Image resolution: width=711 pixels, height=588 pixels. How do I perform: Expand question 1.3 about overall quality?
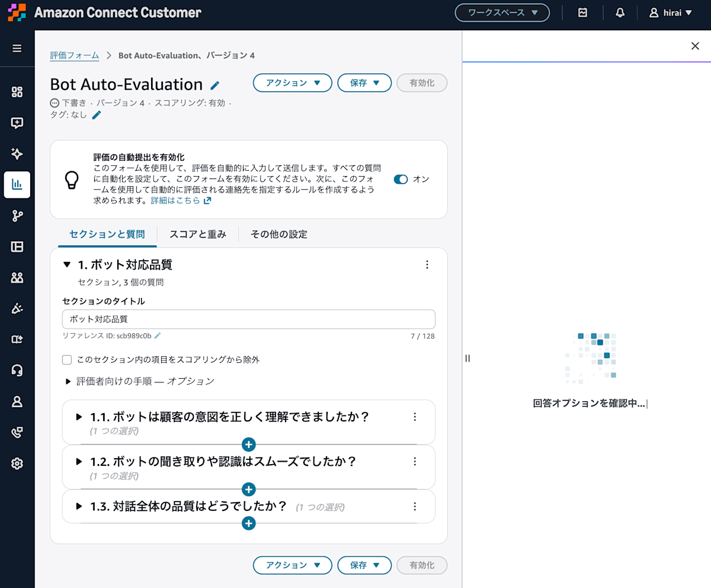click(x=79, y=506)
